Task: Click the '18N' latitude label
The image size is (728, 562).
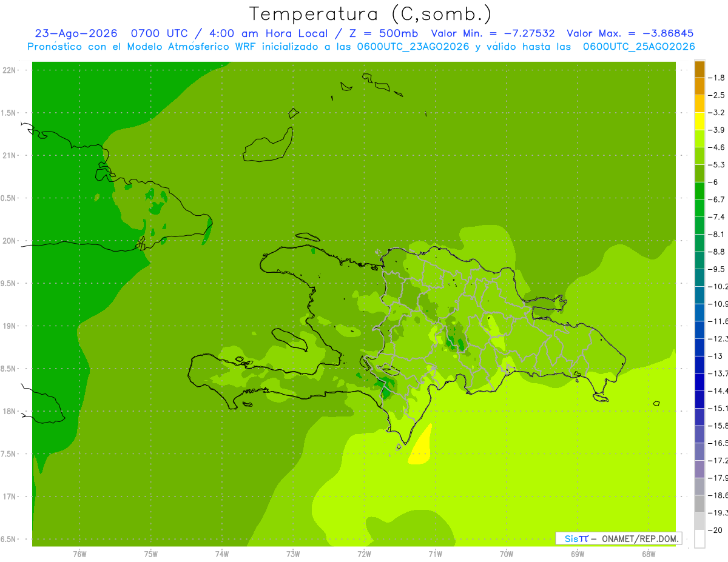Action: tap(9, 411)
